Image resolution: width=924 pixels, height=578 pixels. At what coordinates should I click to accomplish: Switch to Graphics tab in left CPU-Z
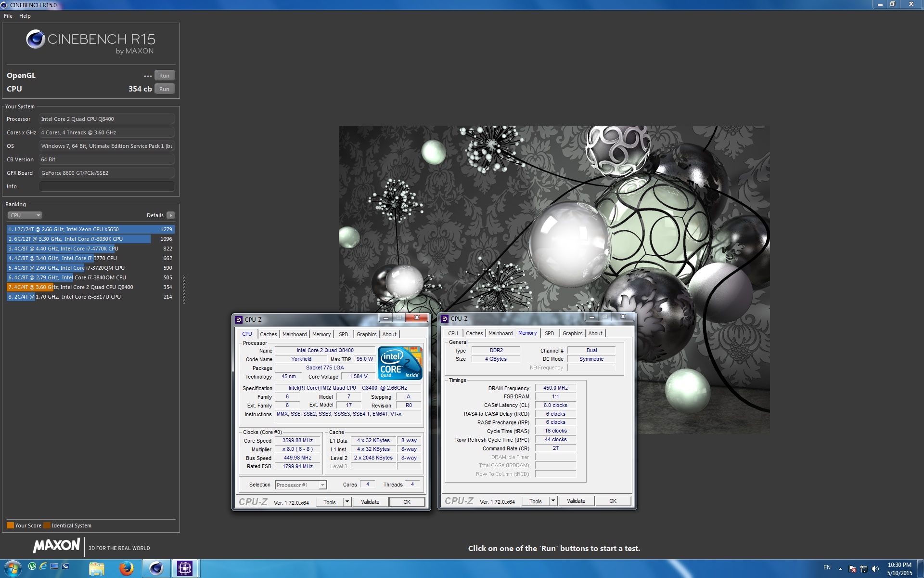(x=366, y=334)
